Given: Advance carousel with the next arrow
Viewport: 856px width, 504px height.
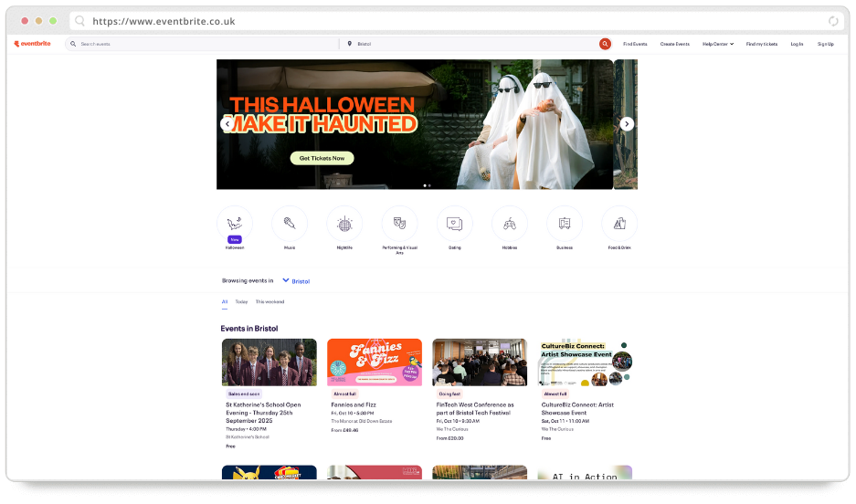Looking at the screenshot, I should pyautogui.click(x=627, y=124).
